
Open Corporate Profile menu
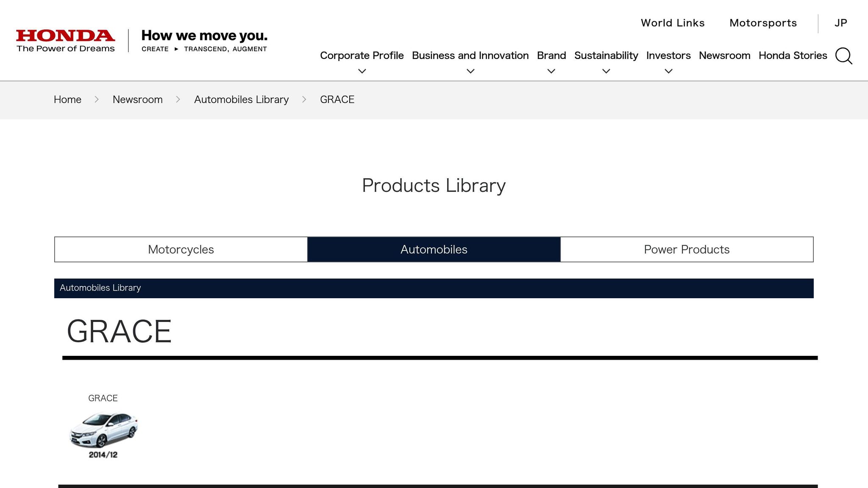pos(362,55)
